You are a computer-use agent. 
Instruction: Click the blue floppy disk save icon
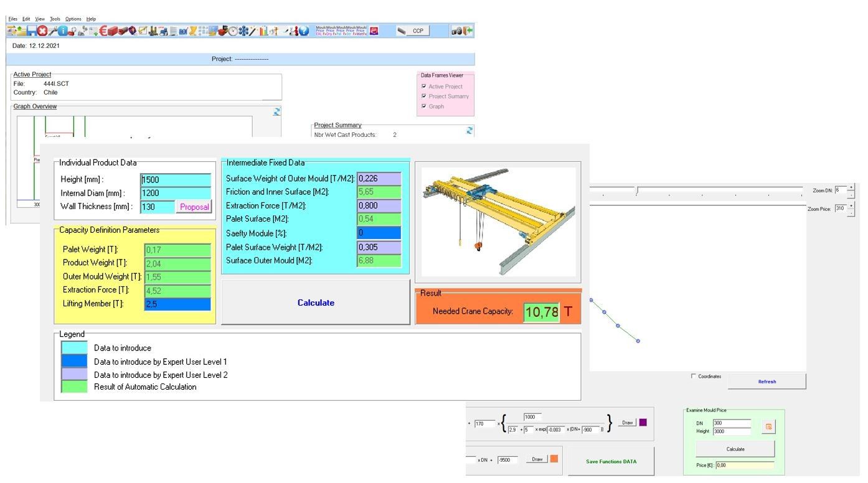pos(31,31)
